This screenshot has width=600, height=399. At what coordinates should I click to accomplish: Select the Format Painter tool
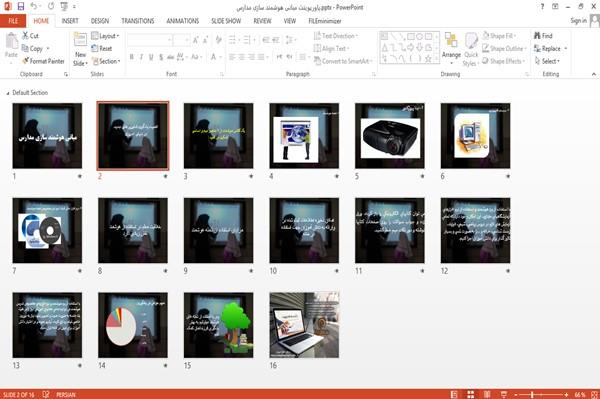[43, 61]
